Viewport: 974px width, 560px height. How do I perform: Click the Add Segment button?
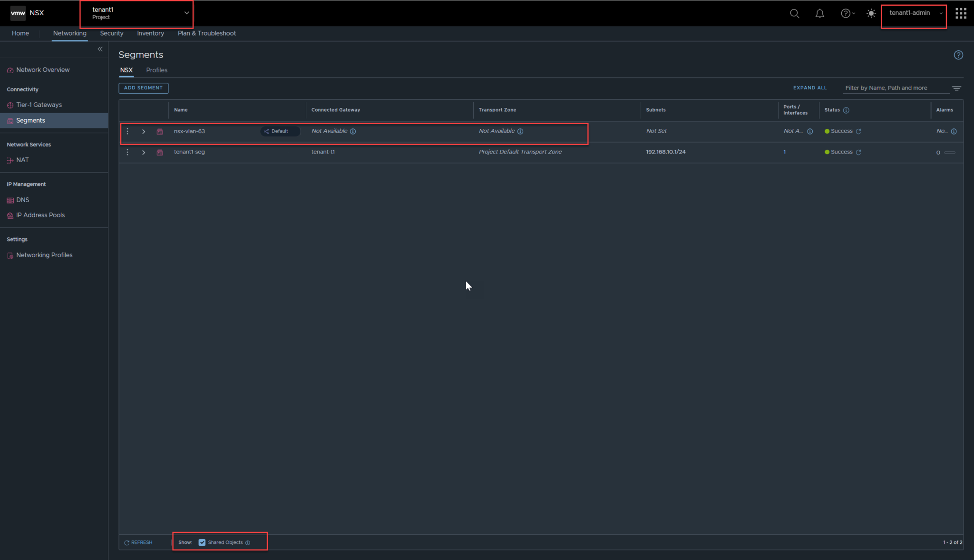[143, 88]
